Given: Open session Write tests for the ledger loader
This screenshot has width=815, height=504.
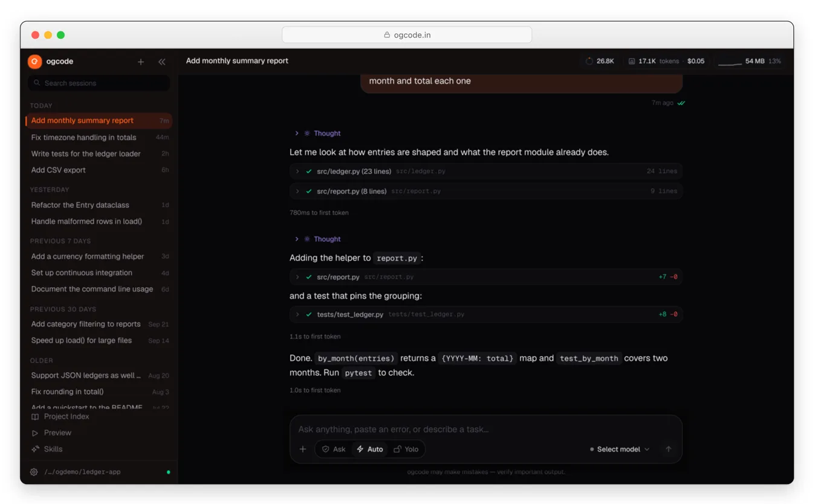Looking at the screenshot, I should click(x=99, y=153).
